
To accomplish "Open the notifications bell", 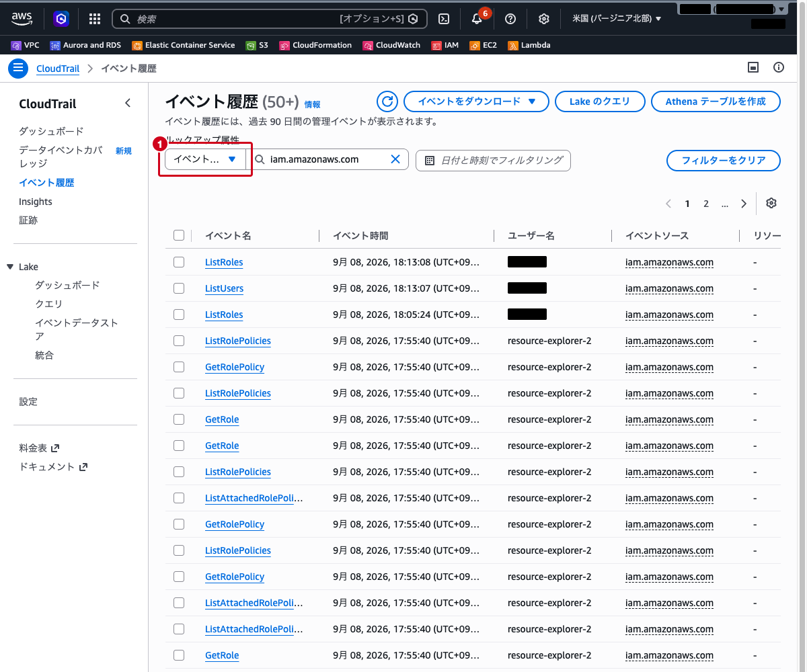I will point(477,19).
